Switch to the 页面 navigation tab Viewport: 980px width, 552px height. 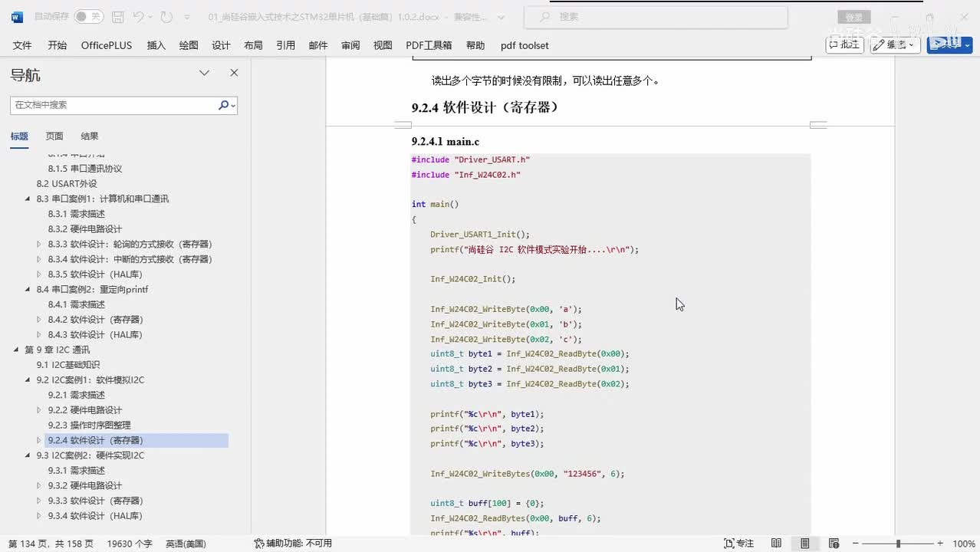coord(54,136)
